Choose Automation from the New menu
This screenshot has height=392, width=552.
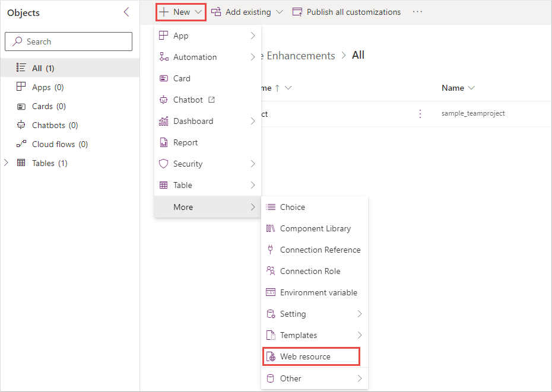coord(207,57)
